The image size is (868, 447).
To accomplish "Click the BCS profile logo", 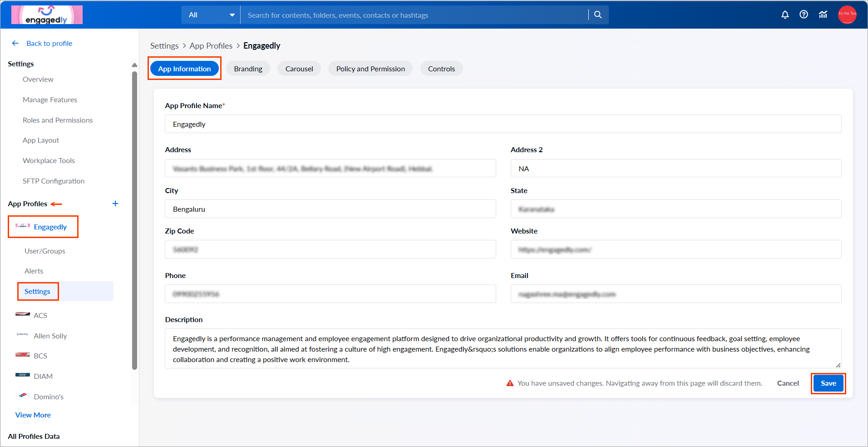I will pos(23,354).
